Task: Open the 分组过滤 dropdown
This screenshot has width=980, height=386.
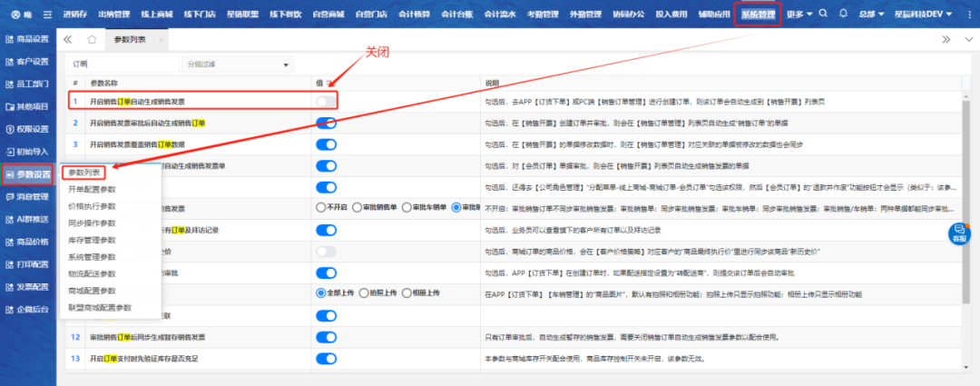Action: pyautogui.click(x=237, y=64)
